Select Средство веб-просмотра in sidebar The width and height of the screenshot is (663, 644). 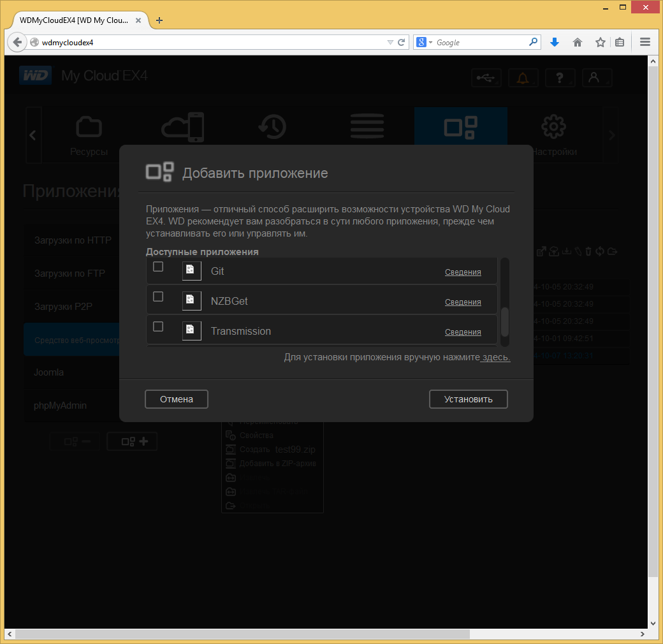click(x=72, y=340)
